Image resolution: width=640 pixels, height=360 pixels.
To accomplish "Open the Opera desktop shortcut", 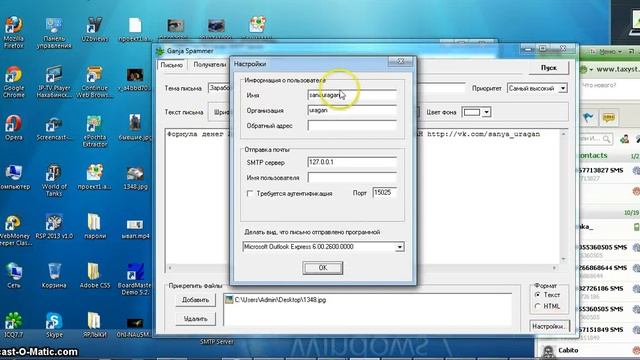I will (13, 127).
